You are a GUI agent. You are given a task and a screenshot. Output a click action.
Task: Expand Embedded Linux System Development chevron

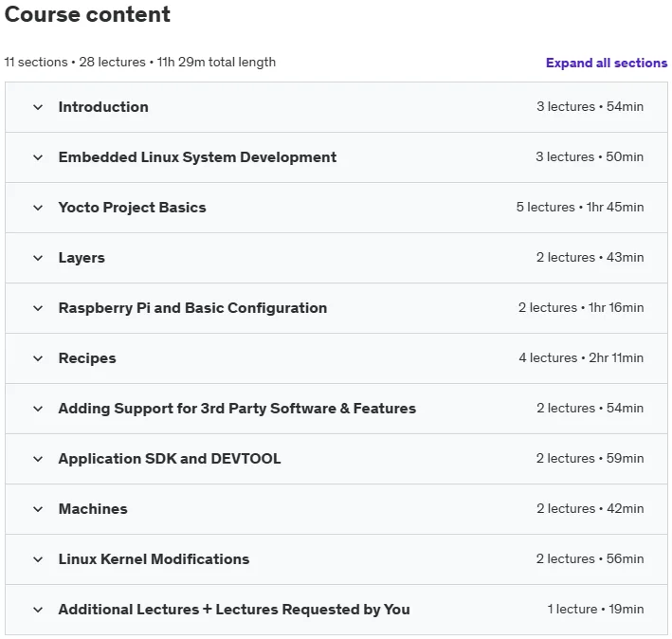pos(38,157)
